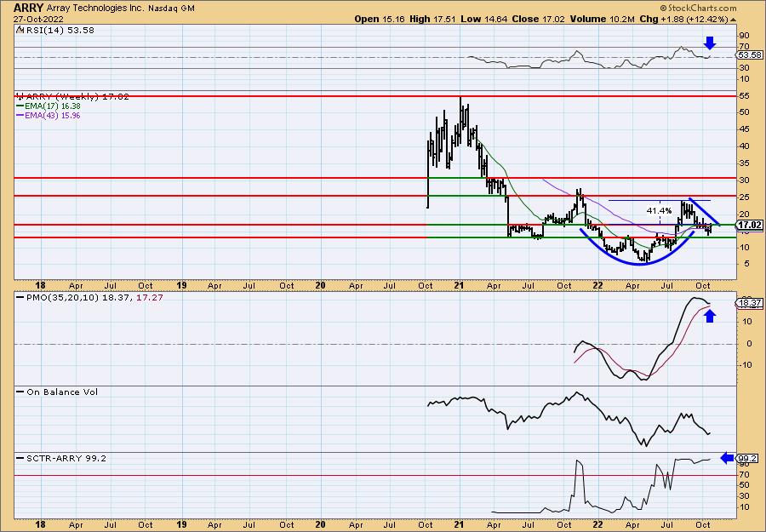Click the ARRY ticker symbol in header
The height and width of the screenshot is (532, 766).
29,9
